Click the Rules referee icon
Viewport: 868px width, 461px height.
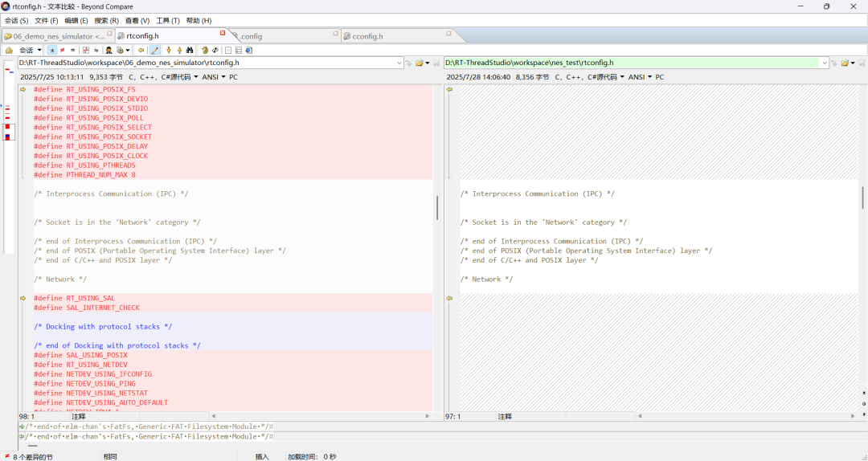(108, 50)
